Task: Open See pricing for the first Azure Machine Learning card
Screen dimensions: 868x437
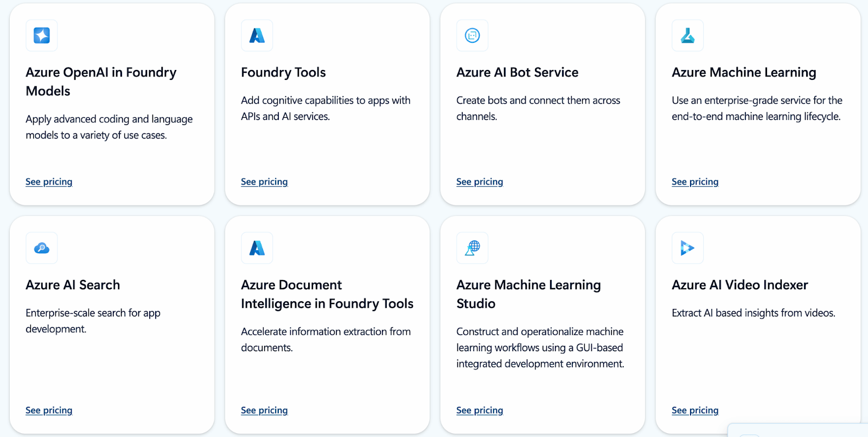Action: [695, 182]
